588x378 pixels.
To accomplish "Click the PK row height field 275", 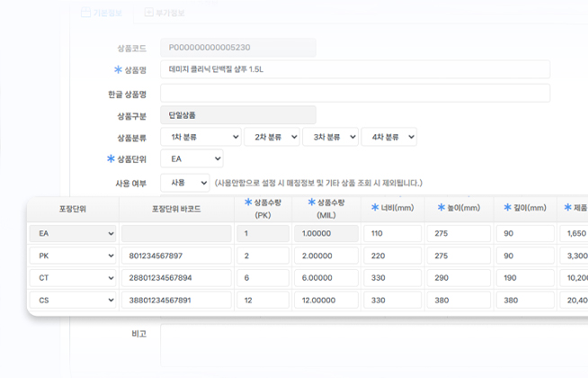I will 459,256.
